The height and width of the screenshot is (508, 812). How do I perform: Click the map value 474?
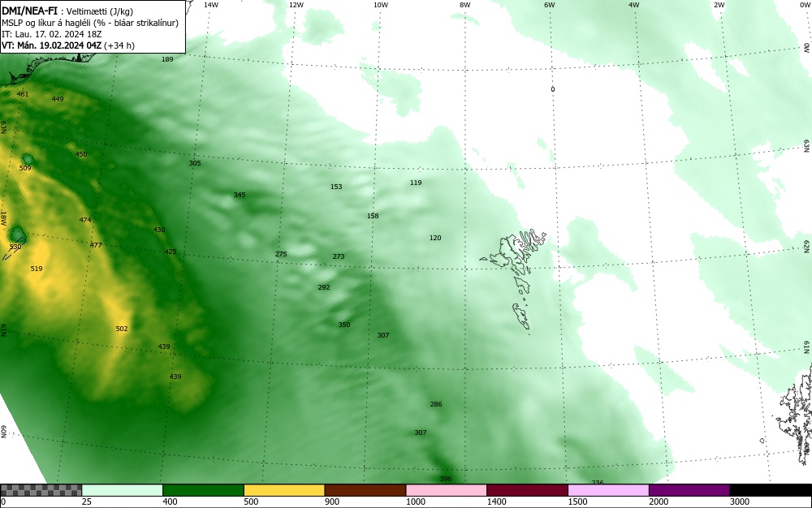[85, 220]
